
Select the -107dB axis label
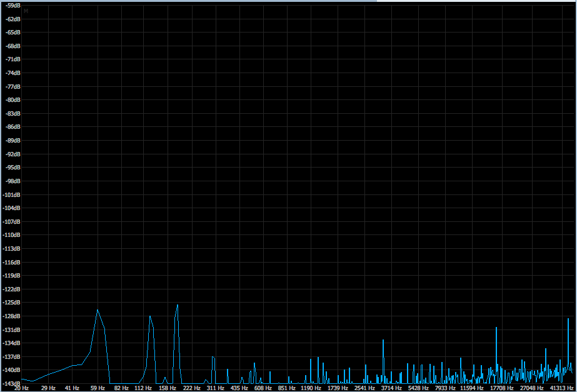12,221
